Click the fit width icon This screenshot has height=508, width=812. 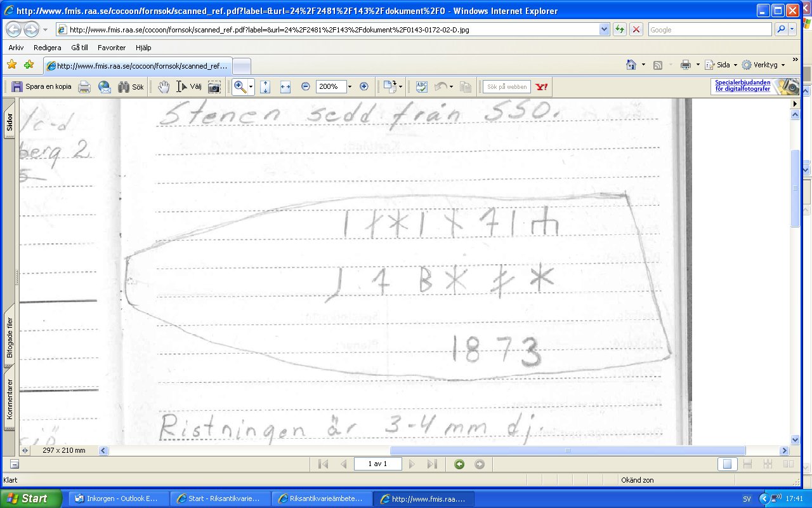(285, 87)
